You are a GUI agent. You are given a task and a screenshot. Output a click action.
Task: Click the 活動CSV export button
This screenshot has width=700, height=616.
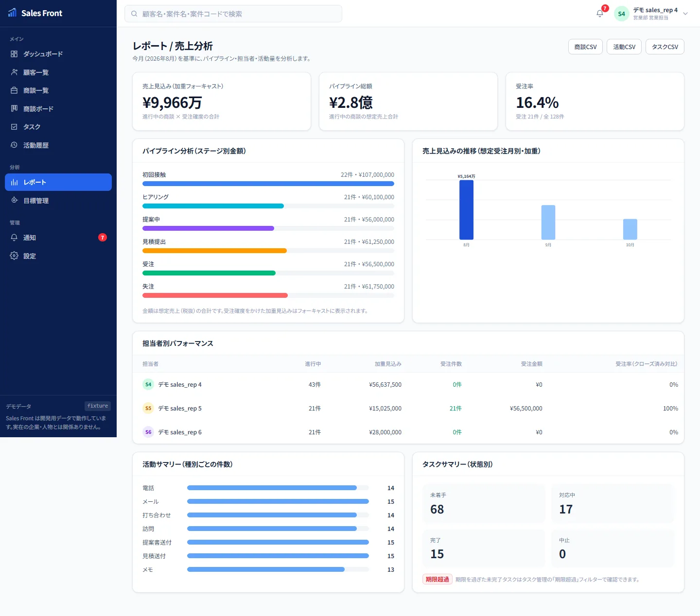pos(624,47)
